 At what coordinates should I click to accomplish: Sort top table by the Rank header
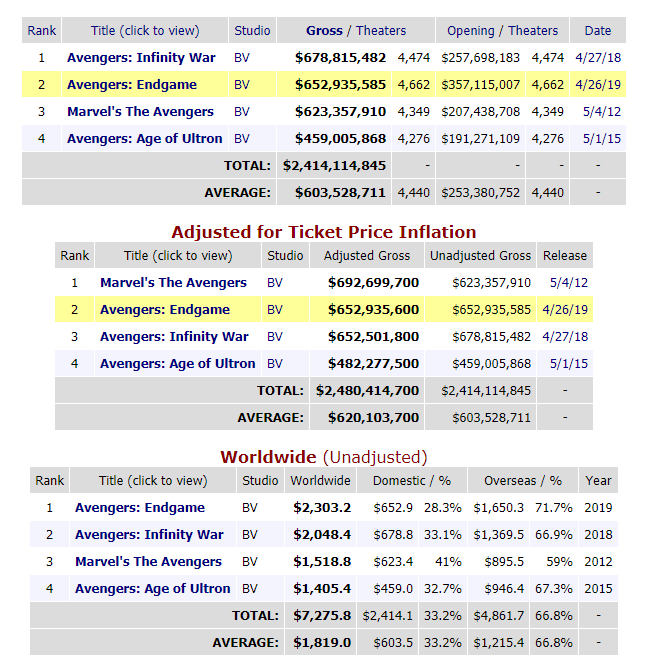41,31
